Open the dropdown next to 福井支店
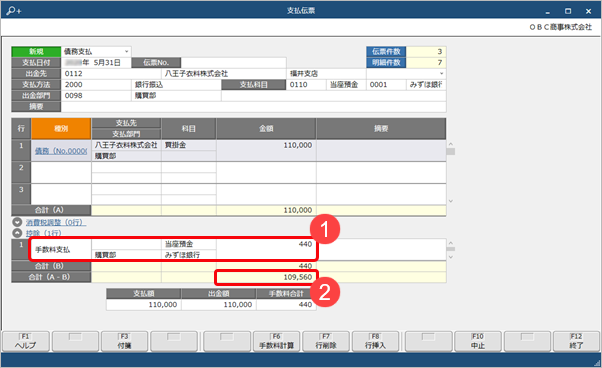The width and height of the screenshot is (602, 368). pos(441,73)
